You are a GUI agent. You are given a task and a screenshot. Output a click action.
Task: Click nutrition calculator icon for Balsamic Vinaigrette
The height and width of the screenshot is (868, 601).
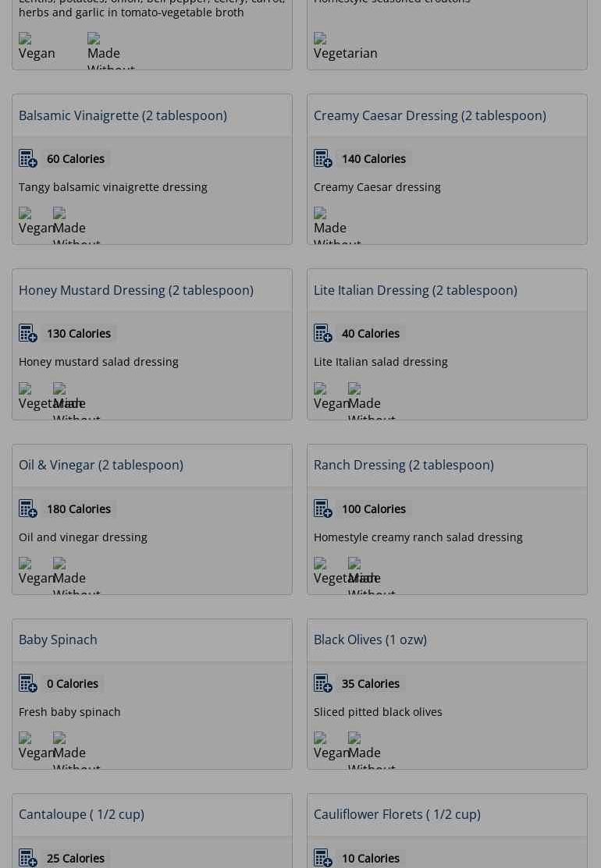point(28,159)
